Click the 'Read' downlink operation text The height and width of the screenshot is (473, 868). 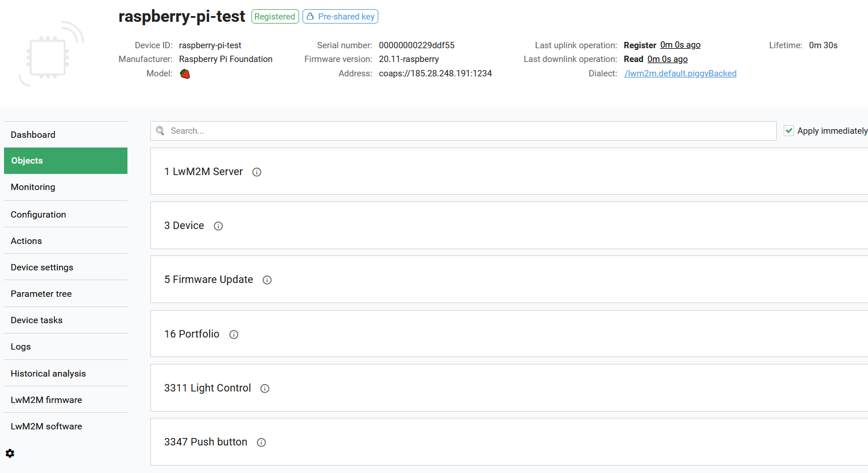click(634, 59)
